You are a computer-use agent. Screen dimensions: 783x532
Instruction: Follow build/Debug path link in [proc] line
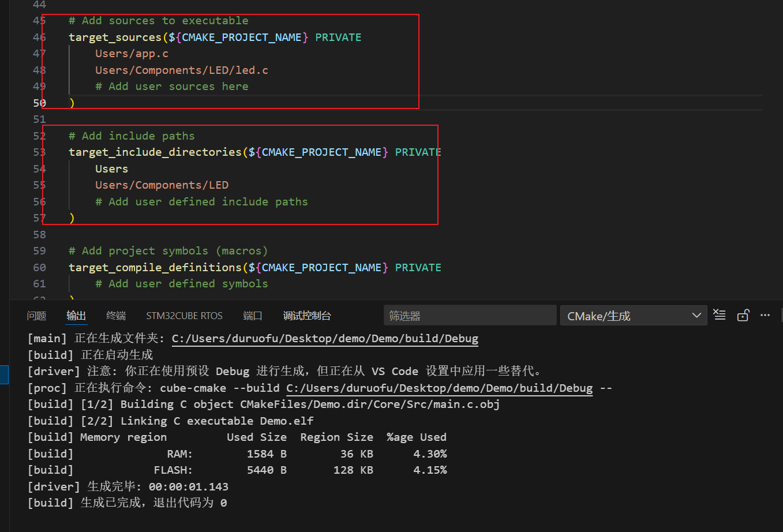pyautogui.click(x=439, y=388)
